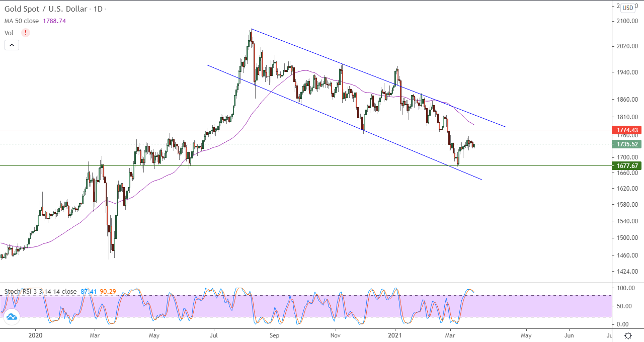
Task: Click the Stoch RSI value 87.41
Action: pyautogui.click(x=88, y=291)
